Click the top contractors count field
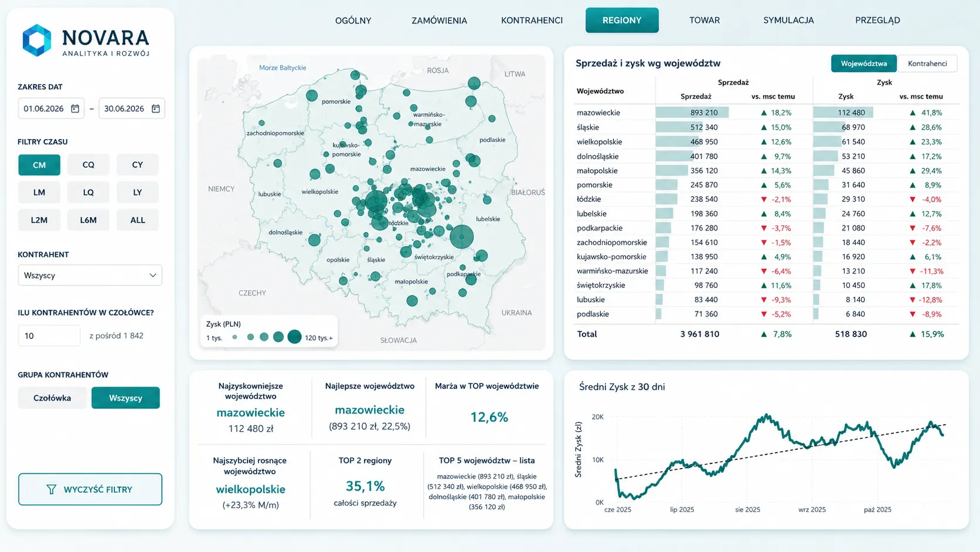980x552 pixels. tap(49, 336)
